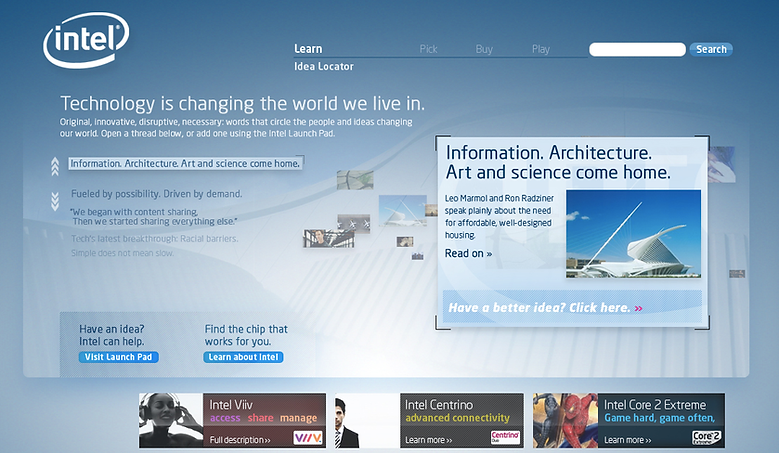779x453 pixels.
Task: Open the Pick menu tab
Action: (x=428, y=49)
